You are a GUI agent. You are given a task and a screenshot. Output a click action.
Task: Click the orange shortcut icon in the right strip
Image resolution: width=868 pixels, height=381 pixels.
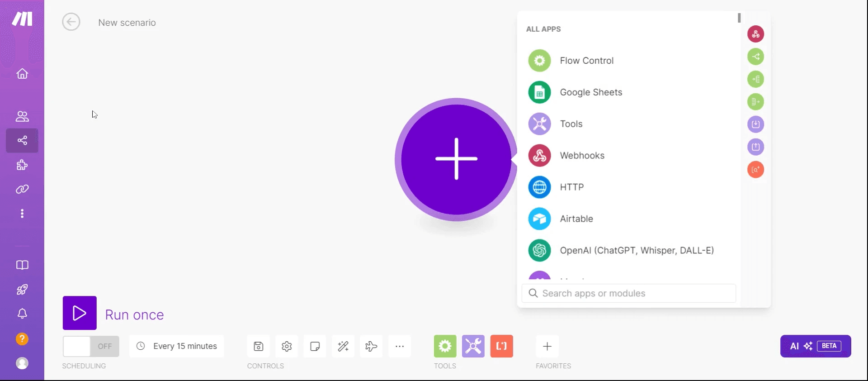(755, 170)
